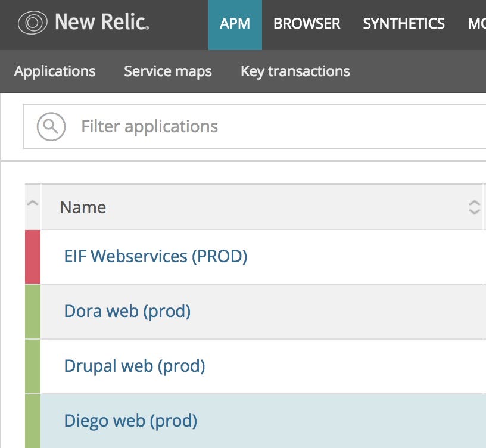The width and height of the screenshot is (486, 448).
Task: Click the magnifier search icon
Action: click(51, 126)
